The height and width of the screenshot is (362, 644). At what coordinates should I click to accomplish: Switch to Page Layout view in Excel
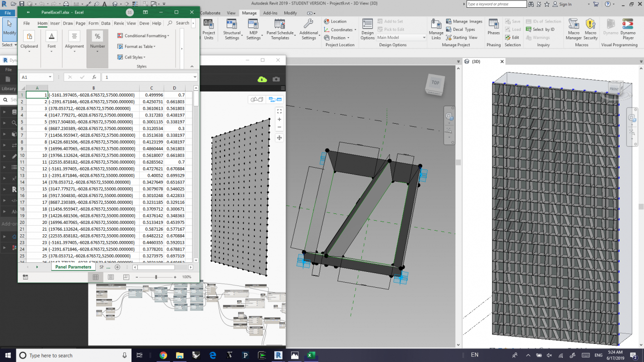(x=111, y=277)
